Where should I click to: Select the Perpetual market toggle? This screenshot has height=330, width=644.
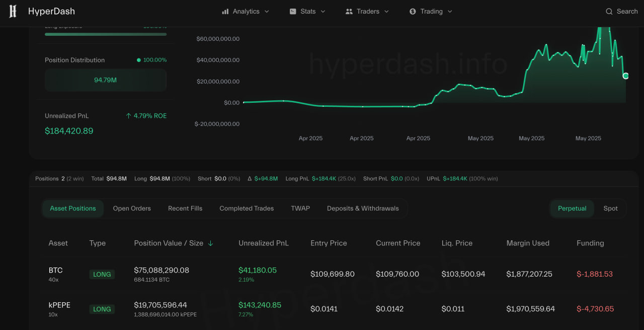pyautogui.click(x=572, y=208)
